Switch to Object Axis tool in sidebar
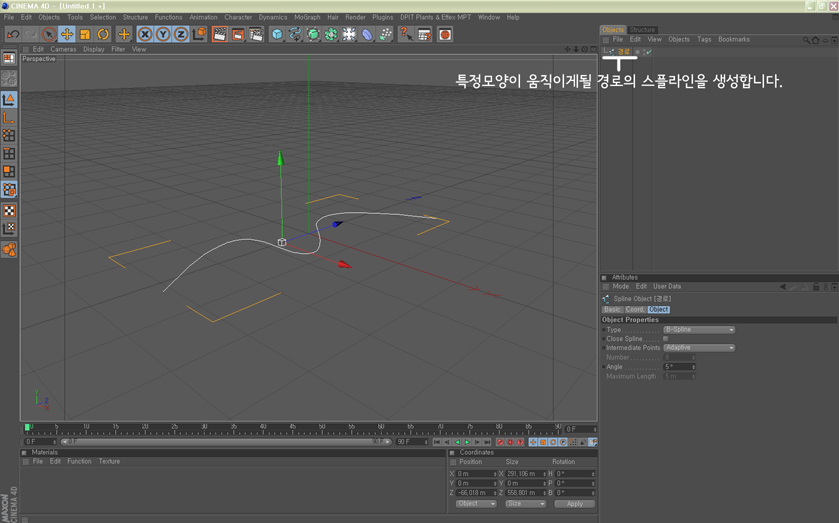839x523 pixels. point(9,117)
